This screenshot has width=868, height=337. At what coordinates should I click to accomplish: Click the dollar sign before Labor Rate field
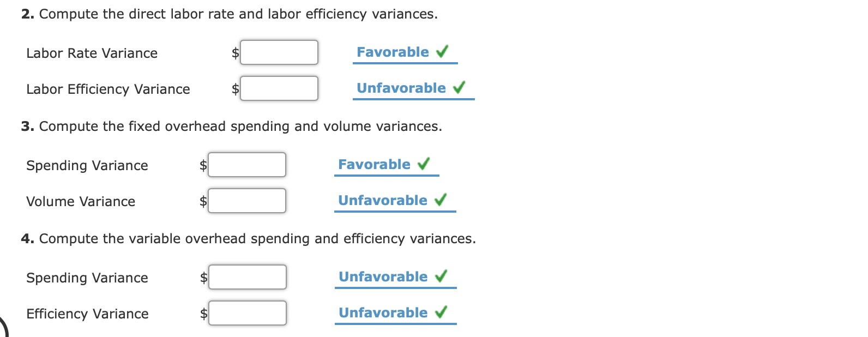236,53
